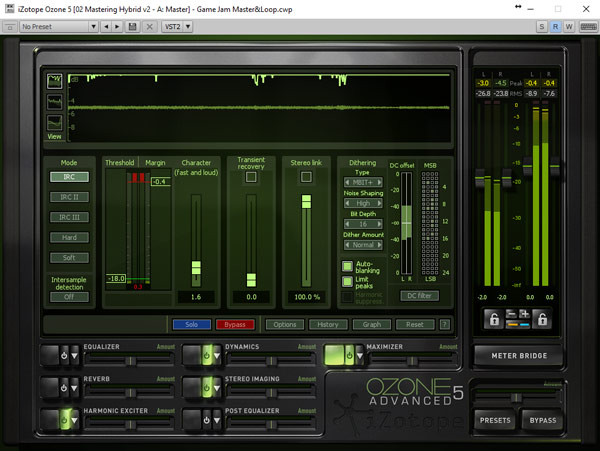Disable the Auto-blanking checkbox

click(x=347, y=268)
